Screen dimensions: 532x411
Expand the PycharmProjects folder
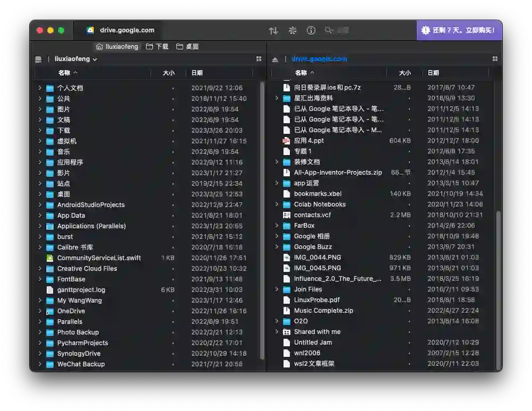tap(40, 343)
